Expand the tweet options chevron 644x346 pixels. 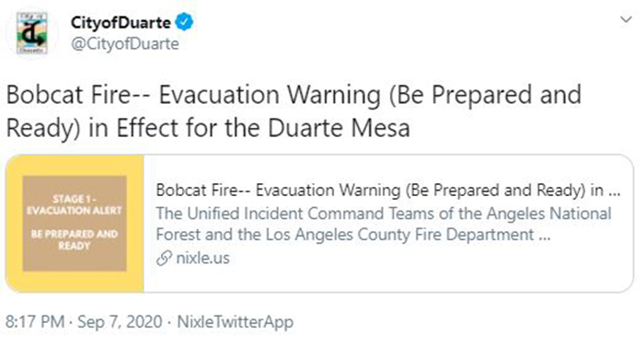626,19
